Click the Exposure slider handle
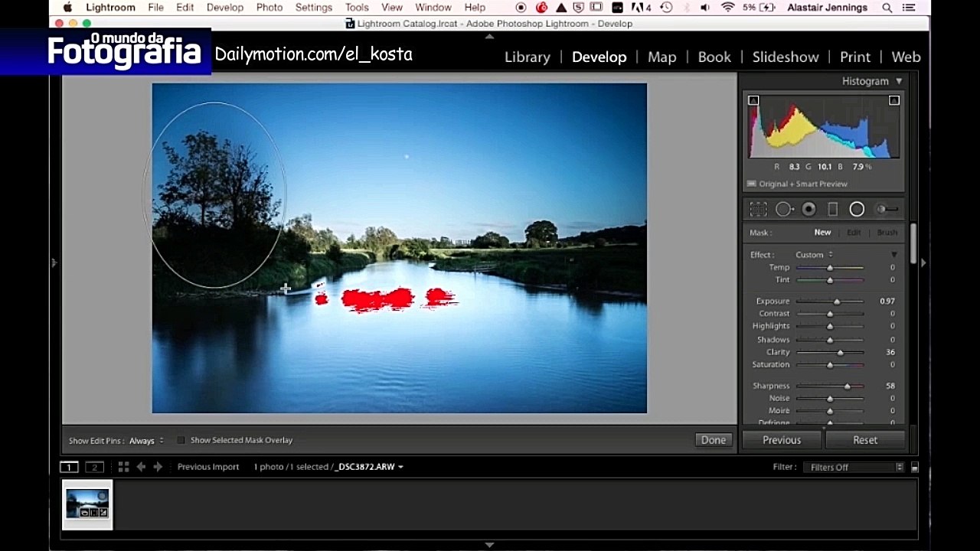 [837, 302]
